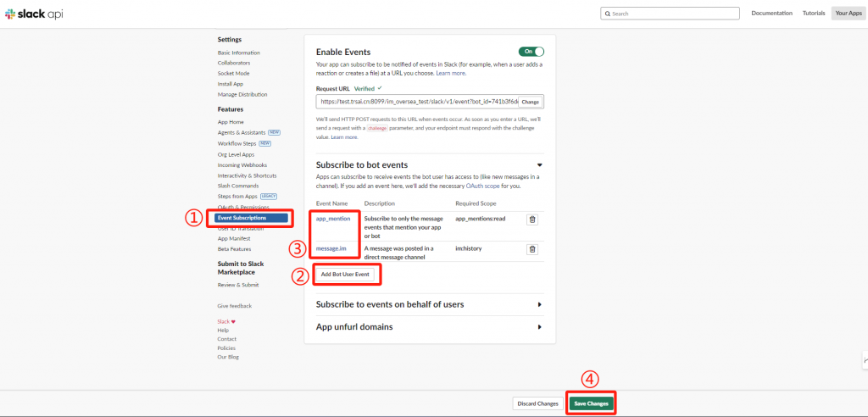The image size is (868, 417).
Task: Open the Install App page
Action: pyautogui.click(x=231, y=84)
